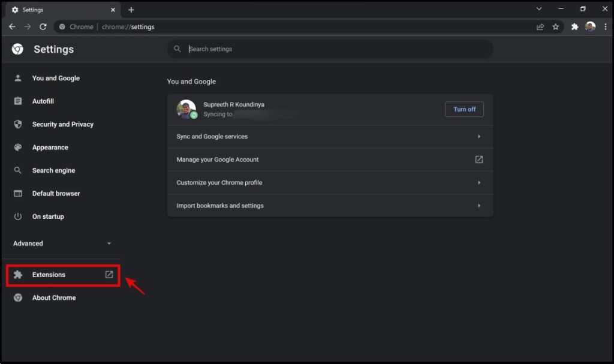Screen dimensions: 614x364
Task: Bookmark this tab with the star icon
Action: [556, 26]
